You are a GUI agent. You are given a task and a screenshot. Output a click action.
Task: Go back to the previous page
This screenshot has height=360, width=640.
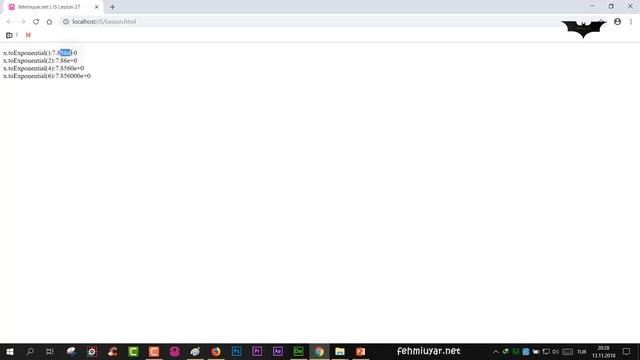[x=9, y=22]
